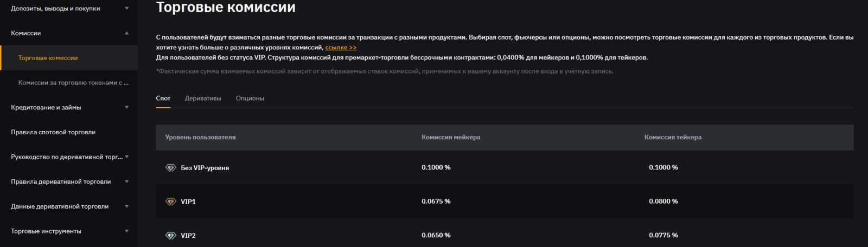868x247 pixels.
Task: Open Комиссии за торговлю токенами page
Action: [73, 83]
